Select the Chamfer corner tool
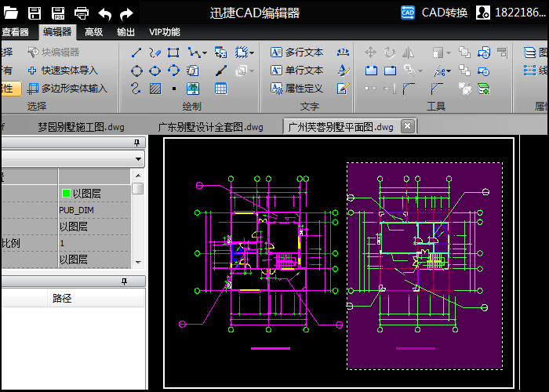 437,89
